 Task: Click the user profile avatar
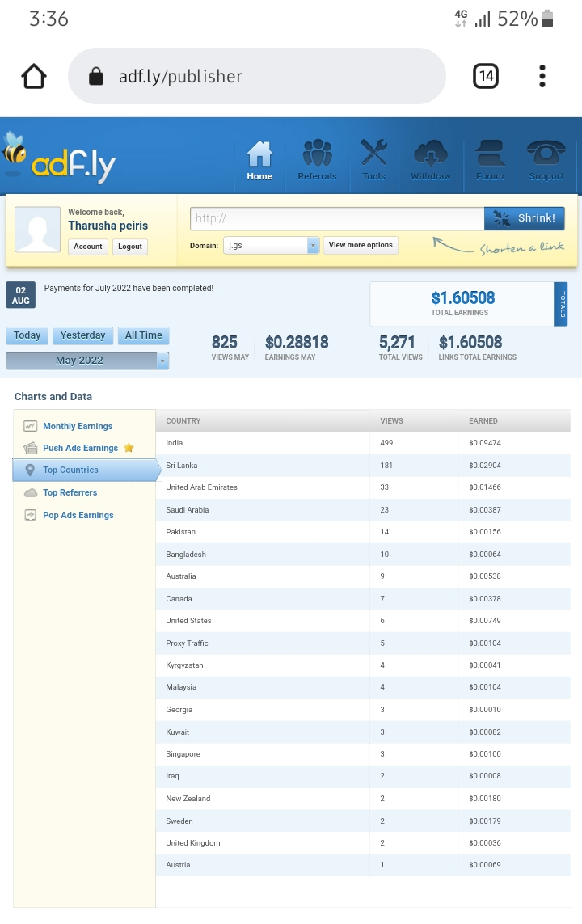click(x=38, y=230)
